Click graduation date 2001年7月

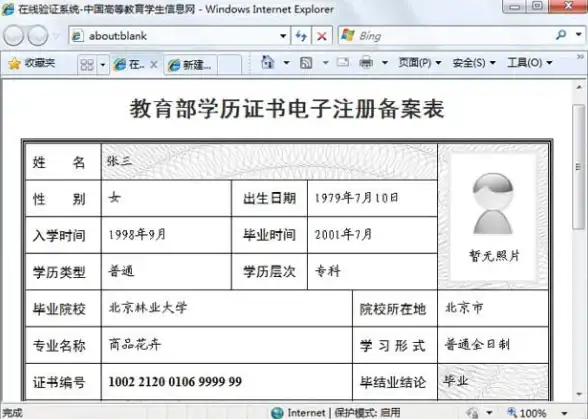pyautogui.click(x=344, y=234)
